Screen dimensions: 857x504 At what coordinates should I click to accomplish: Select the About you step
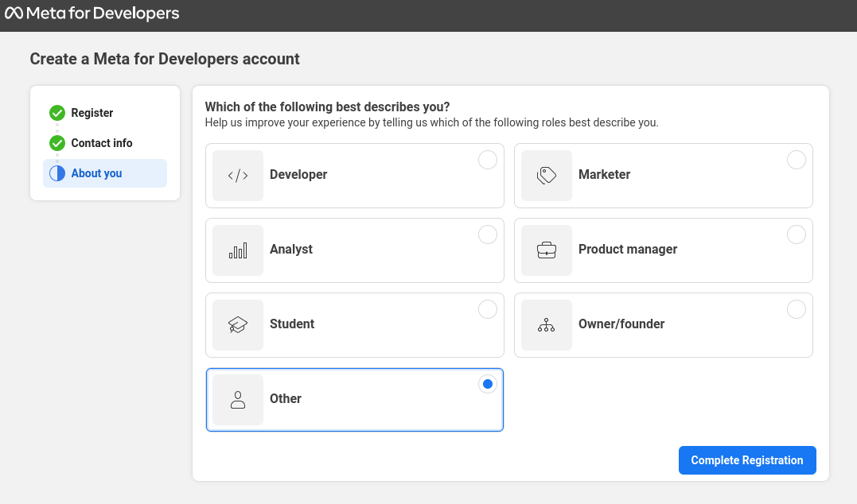click(x=96, y=173)
